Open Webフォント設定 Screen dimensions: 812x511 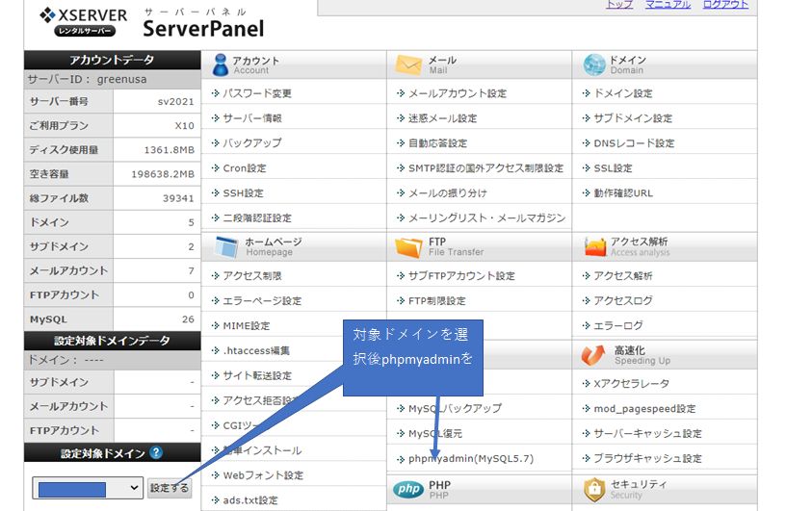[x=263, y=475]
